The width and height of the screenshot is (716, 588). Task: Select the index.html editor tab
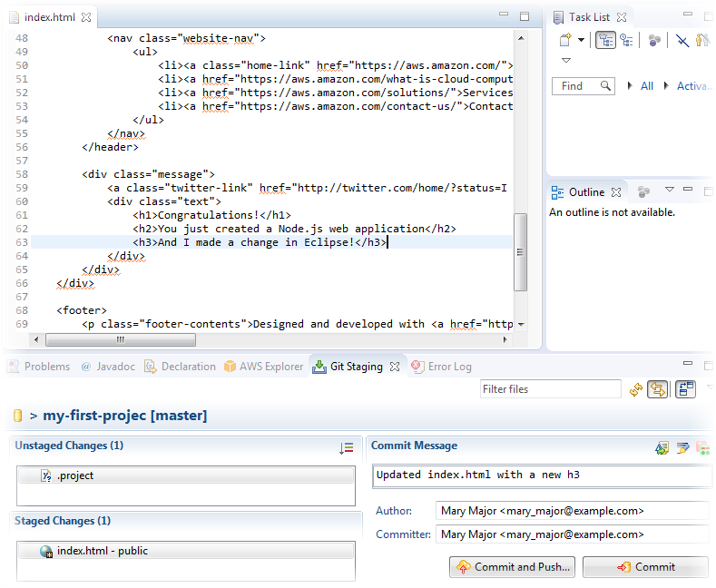click(x=49, y=17)
